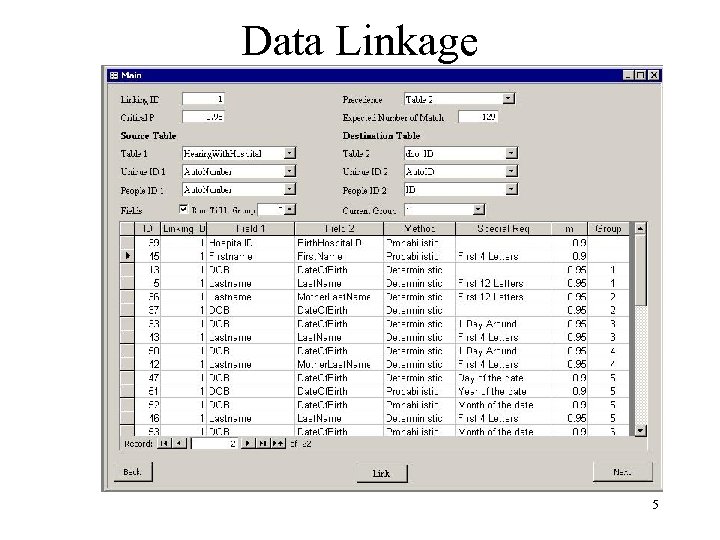The height and width of the screenshot is (540, 720).
Task: Go to first record navigation button
Action: 164,444
